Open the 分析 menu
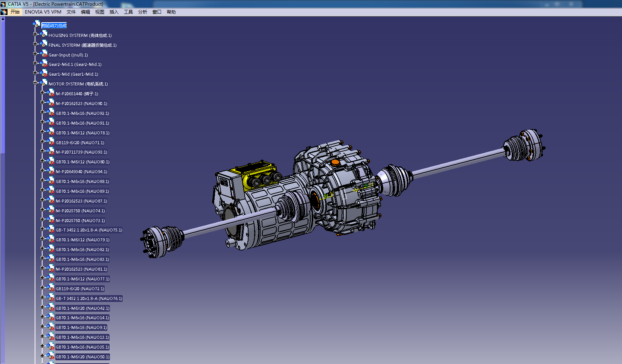The image size is (622, 364). (x=143, y=12)
